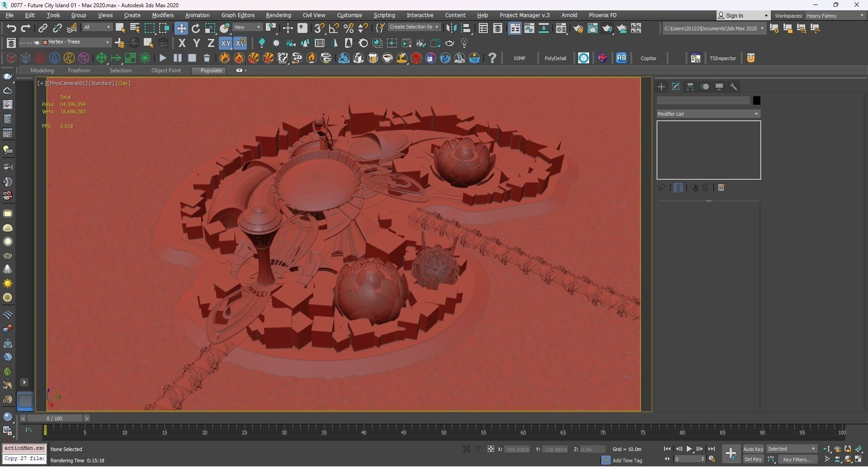Open the Workspaces Hosny Fahmy dropdown
The width and height of the screenshot is (868, 470).
click(835, 16)
